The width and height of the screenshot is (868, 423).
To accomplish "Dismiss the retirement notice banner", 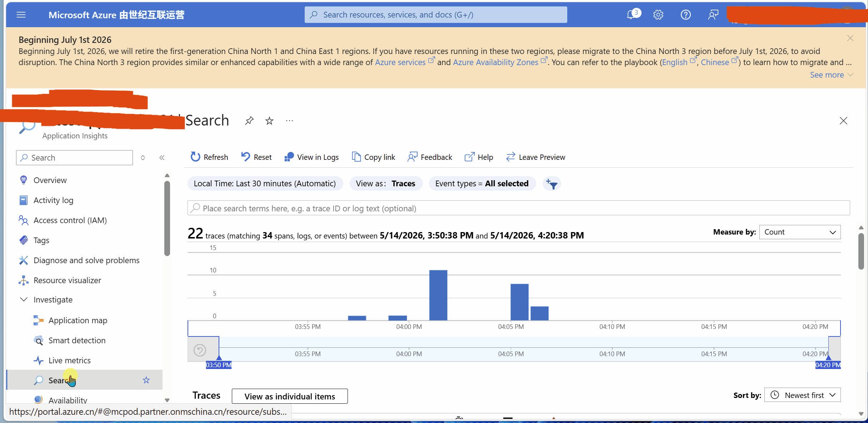I will point(850,38).
